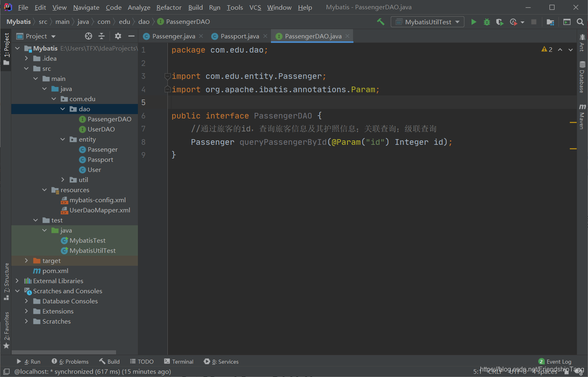Select UserDAO in the project tree
This screenshot has height=377, width=588.
101,129
